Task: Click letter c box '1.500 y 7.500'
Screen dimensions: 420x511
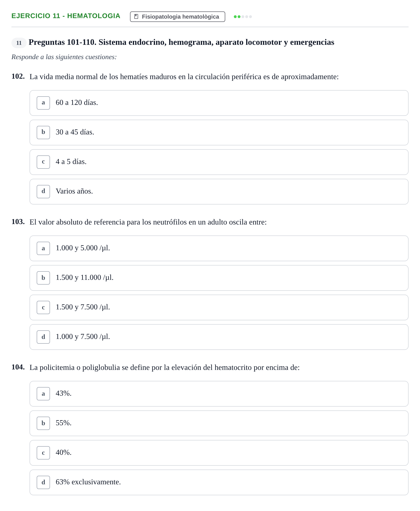Action: coord(43,307)
